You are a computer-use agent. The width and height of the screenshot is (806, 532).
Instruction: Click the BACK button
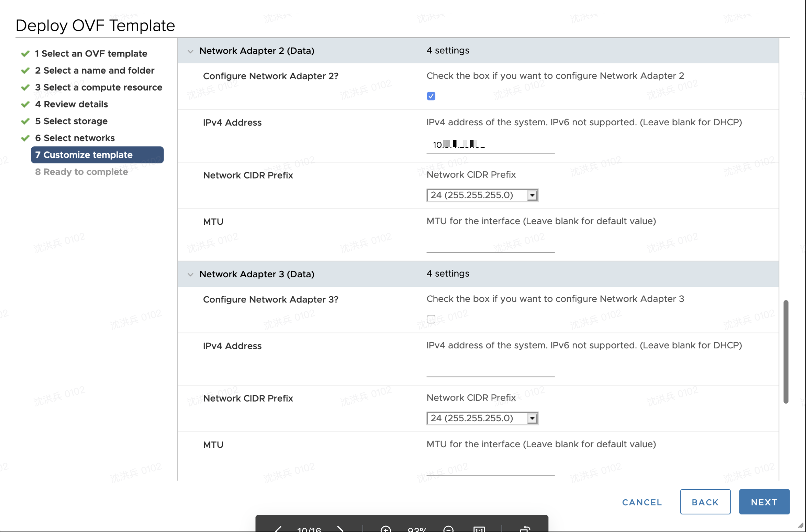coord(705,502)
